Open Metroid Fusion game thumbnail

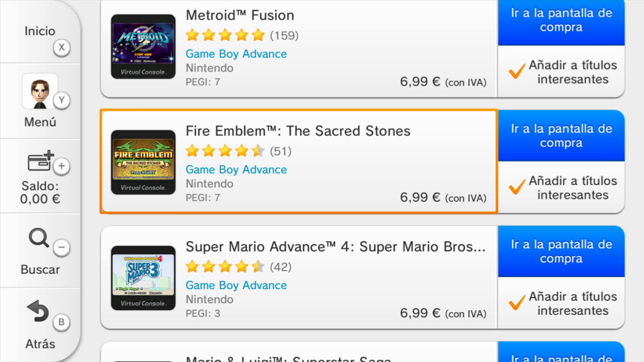(x=143, y=46)
